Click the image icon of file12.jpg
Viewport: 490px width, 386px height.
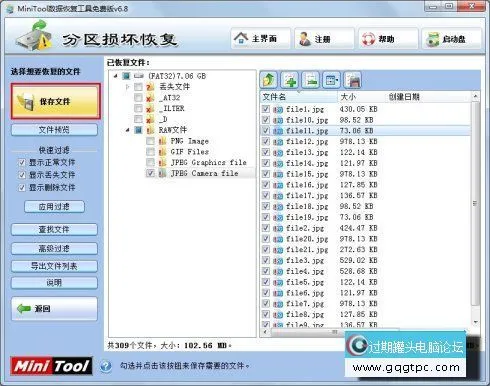pyautogui.click(x=278, y=142)
